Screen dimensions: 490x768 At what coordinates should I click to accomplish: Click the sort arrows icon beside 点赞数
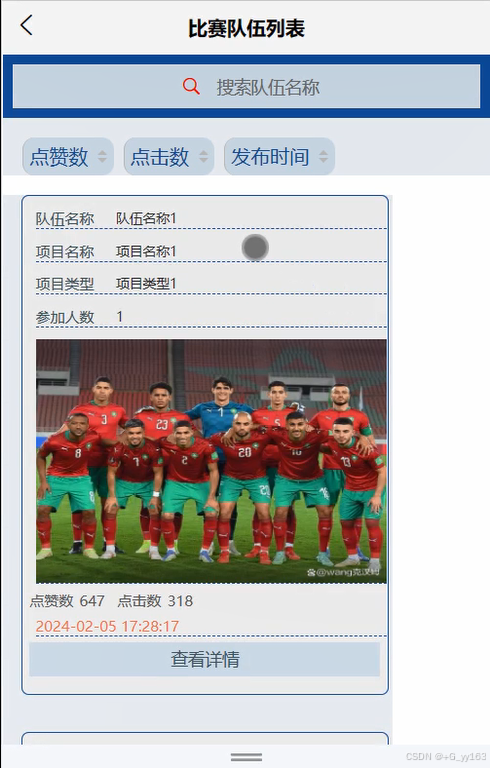point(102,156)
